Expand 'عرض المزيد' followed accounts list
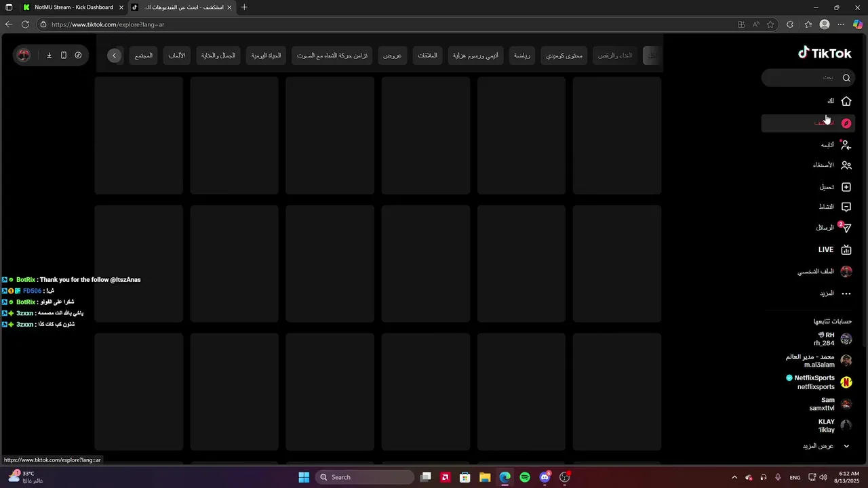Viewport: 868px width, 488px height. pos(826,446)
